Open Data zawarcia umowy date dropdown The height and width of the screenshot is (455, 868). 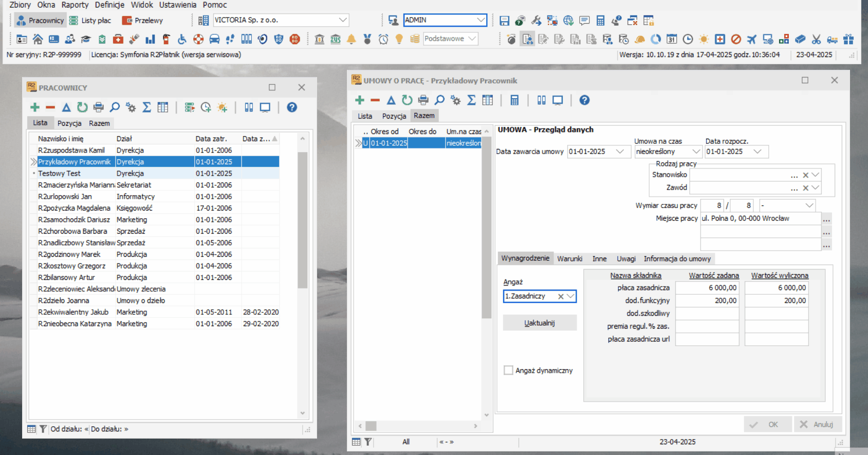620,151
